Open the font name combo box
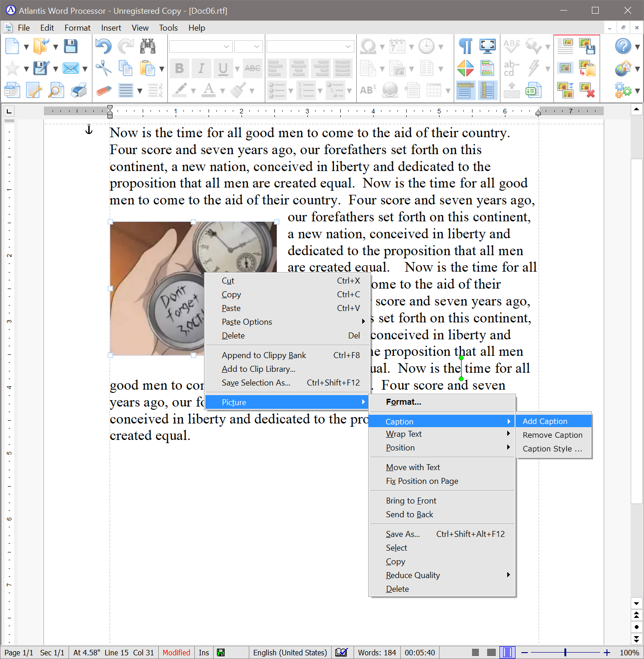This screenshot has height=659, width=644. (x=200, y=46)
